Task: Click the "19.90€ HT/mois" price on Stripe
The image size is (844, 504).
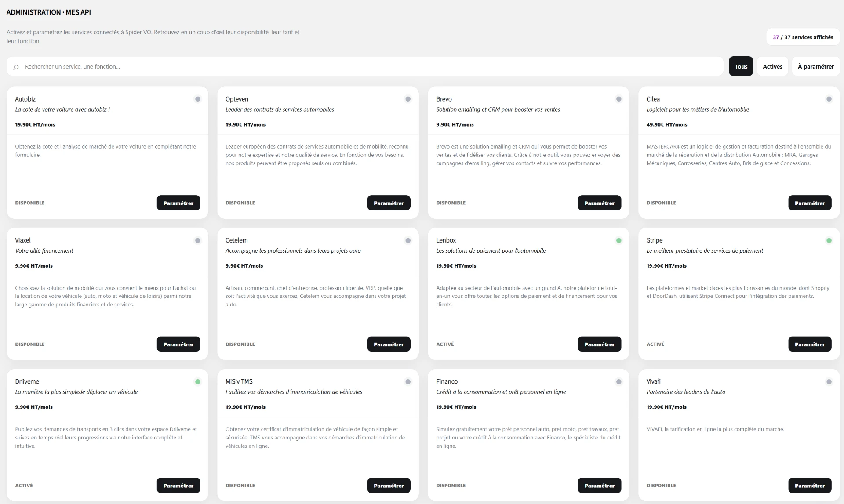Action: 666,266
